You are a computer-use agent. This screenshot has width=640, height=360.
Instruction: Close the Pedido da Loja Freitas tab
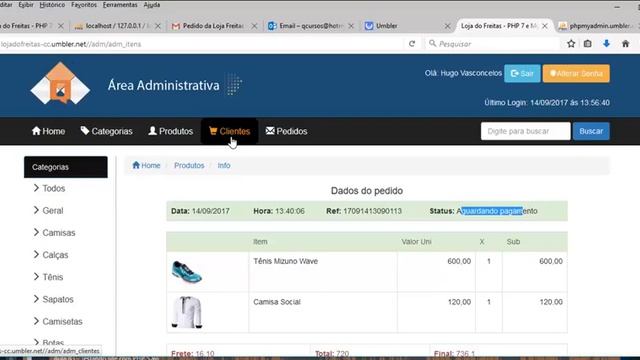(x=254, y=26)
